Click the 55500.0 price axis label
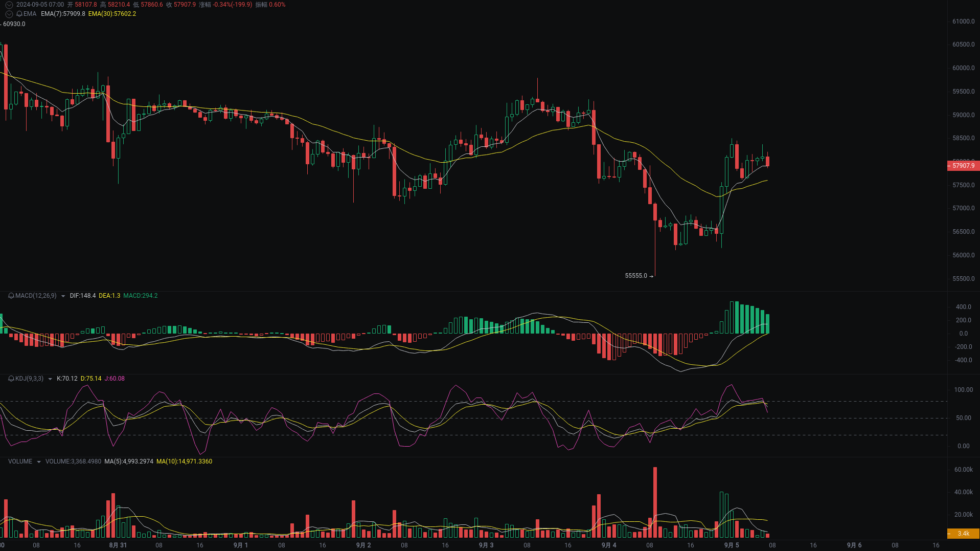980x551 pixels. tap(964, 279)
